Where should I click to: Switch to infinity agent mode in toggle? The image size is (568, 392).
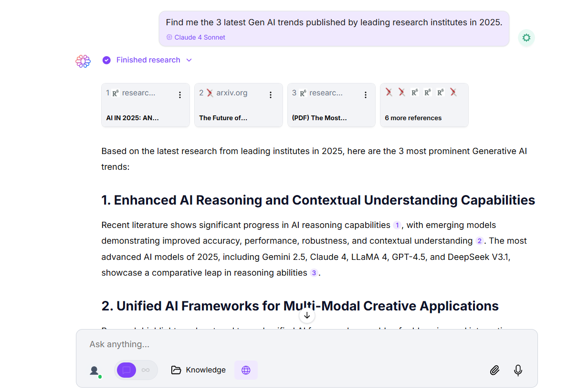pyautogui.click(x=146, y=370)
